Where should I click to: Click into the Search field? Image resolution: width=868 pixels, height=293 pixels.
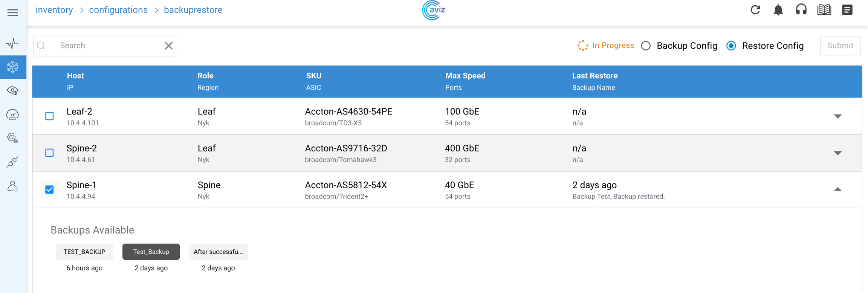(x=109, y=46)
